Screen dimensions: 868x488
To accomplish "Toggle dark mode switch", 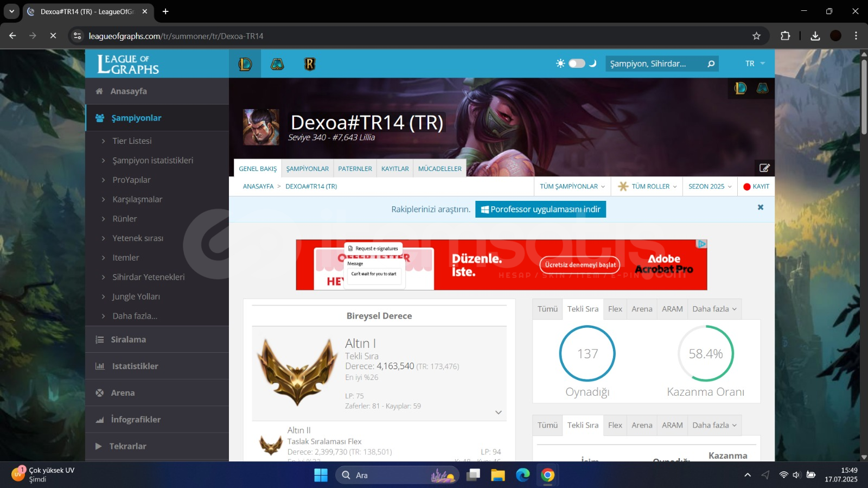I will coord(577,64).
